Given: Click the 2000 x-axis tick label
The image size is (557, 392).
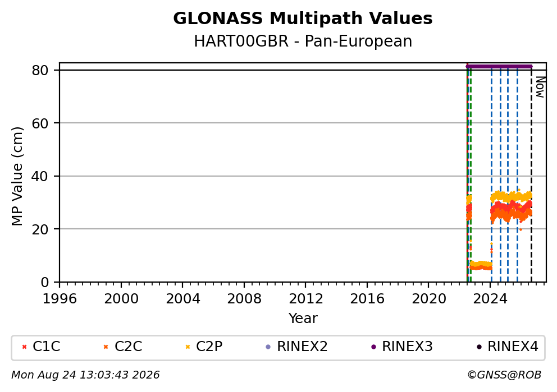Looking at the screenshot, I should click(121, 299).
